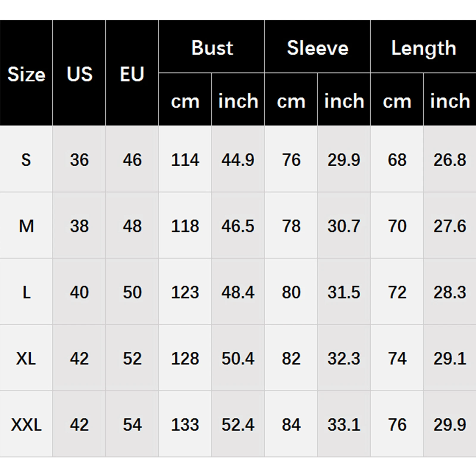Click US size 38 cell

coord(79,226)
